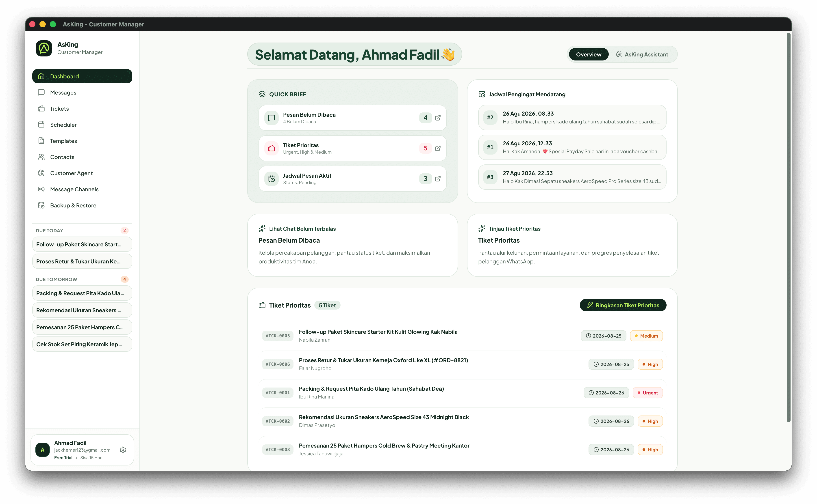The image size is (817, 504).
Task: Open the Scheduler page
Action: pos(82,125)
